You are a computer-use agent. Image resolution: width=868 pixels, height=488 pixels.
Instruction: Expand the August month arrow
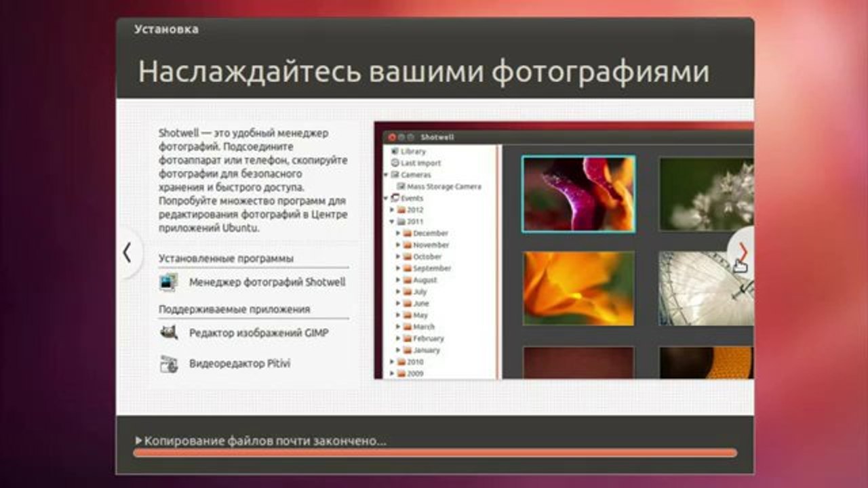[398, 280]
